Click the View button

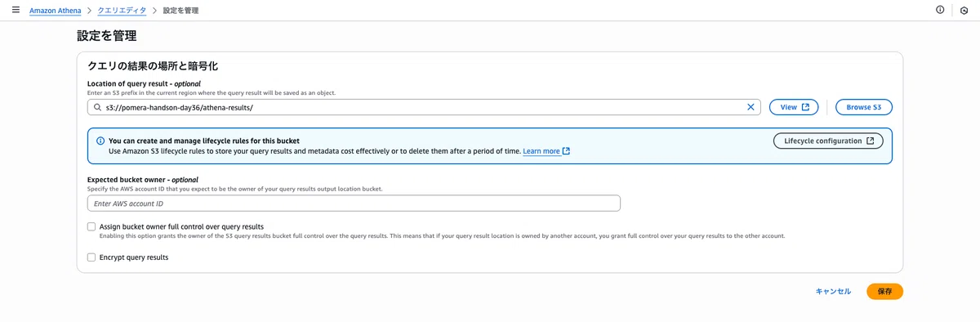[x=794, y=107]
